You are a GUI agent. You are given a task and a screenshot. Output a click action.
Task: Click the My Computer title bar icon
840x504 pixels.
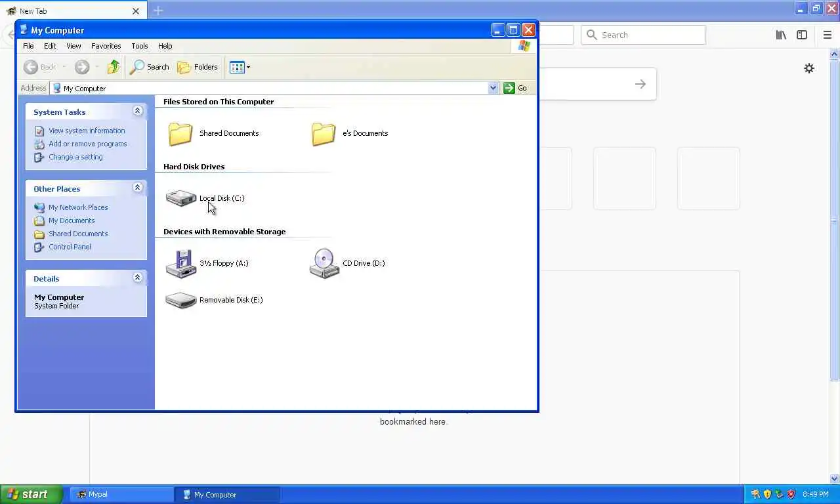[24, 30]
